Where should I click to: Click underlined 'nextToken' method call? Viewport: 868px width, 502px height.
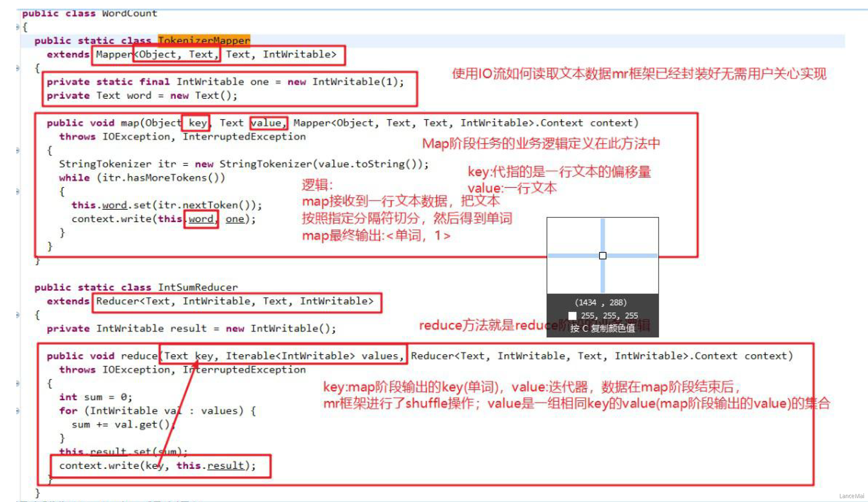point(210,205)
